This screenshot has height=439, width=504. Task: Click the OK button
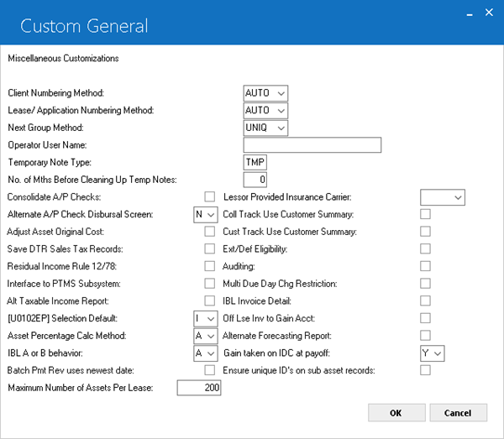click(x=396, y=413)
